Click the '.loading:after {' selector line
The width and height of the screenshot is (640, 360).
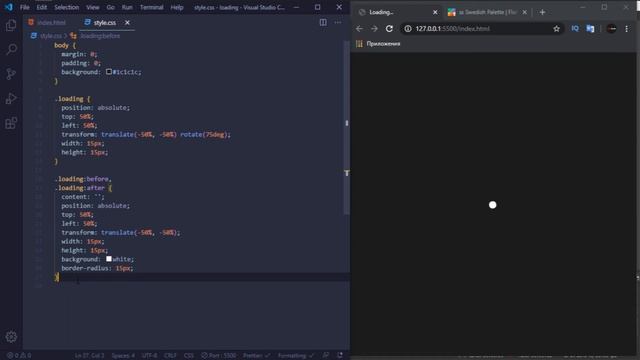tap(83, 188)
